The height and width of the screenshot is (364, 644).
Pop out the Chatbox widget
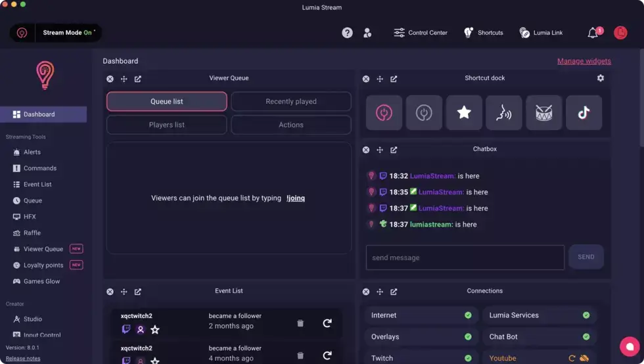[x=394, y=150]
